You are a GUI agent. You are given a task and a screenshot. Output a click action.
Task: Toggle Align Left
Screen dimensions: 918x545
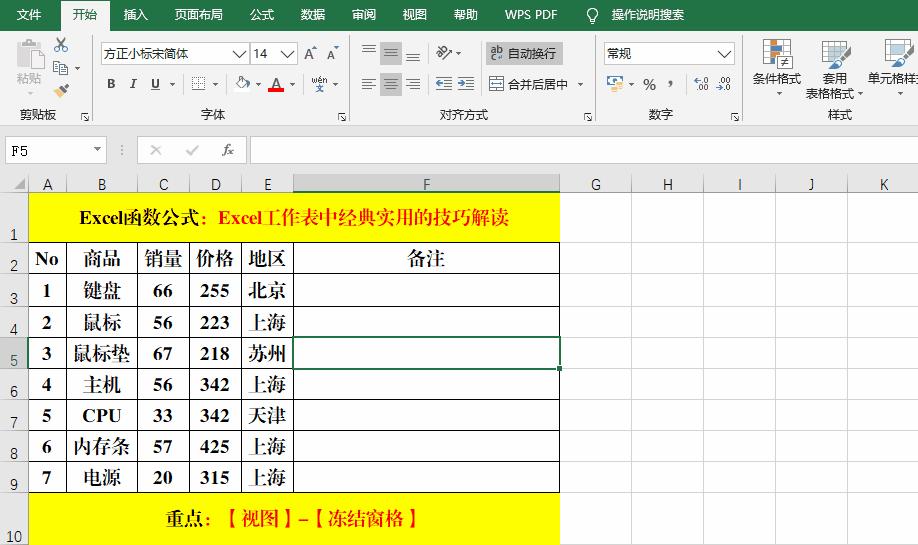click(x=369, y=84)
